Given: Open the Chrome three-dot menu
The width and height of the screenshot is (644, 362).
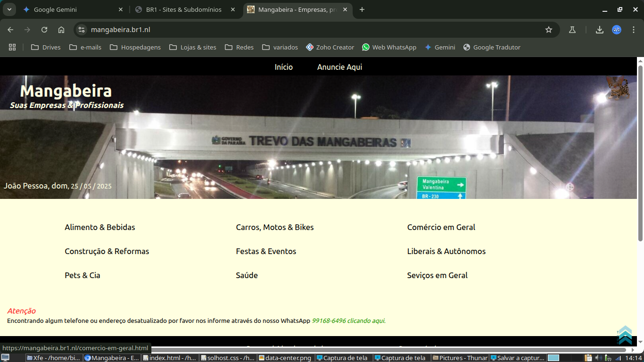Looking at the screenshot, I should [634, 30].
